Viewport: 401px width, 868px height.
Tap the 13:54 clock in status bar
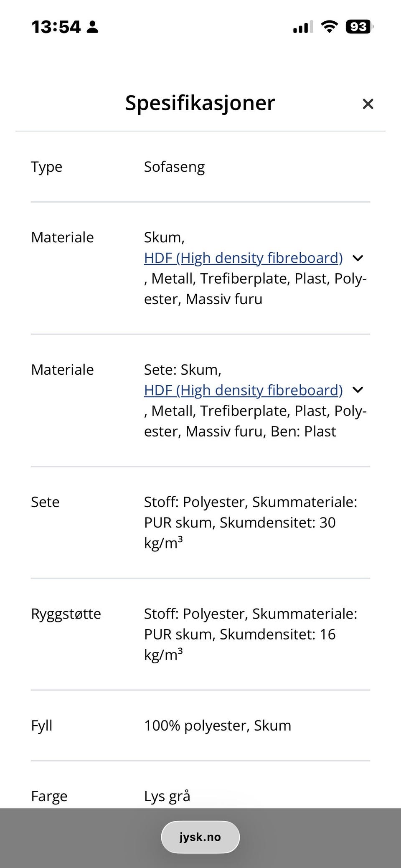56,27
